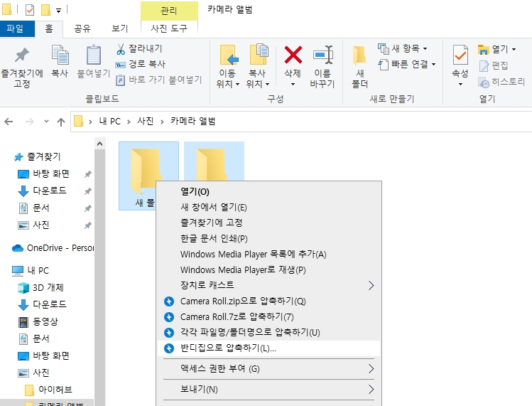Open the Customize Quick Access Toolbar dropdown

pos(59,11)
